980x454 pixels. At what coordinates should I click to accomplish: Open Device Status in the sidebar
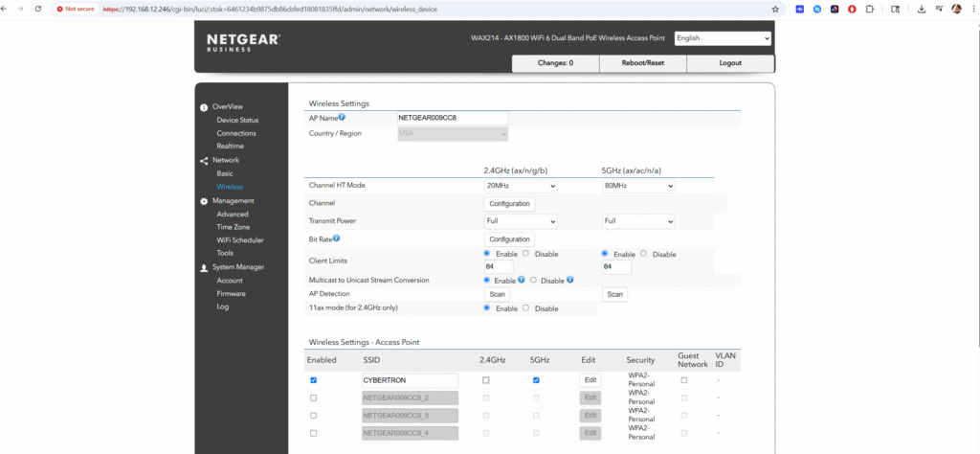point(237,120)
